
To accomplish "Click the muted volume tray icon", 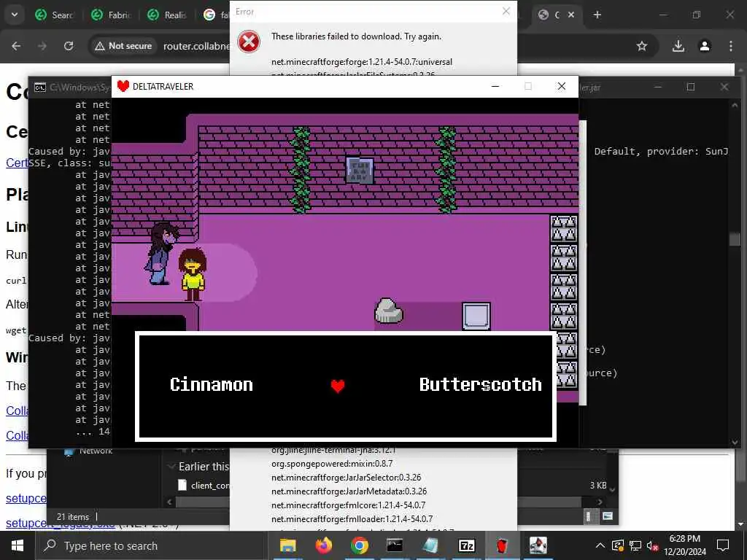I will [x=653, y=545].
